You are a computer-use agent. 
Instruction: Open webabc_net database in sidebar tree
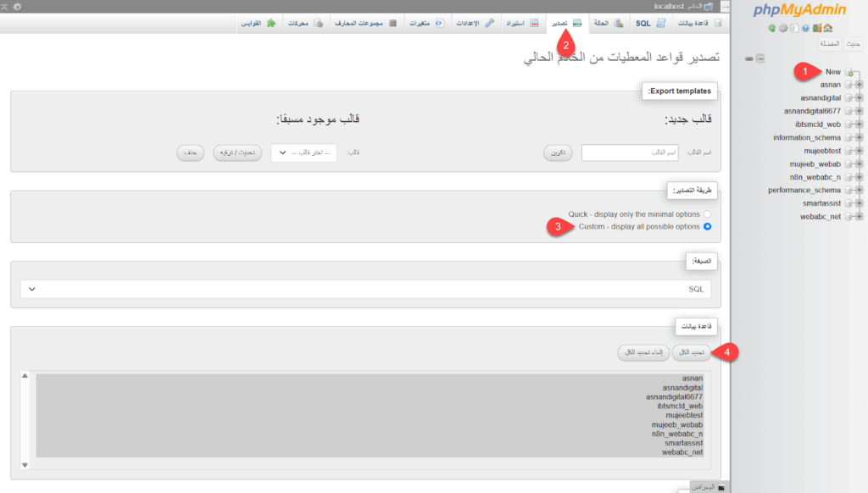[x=821, y=217]
